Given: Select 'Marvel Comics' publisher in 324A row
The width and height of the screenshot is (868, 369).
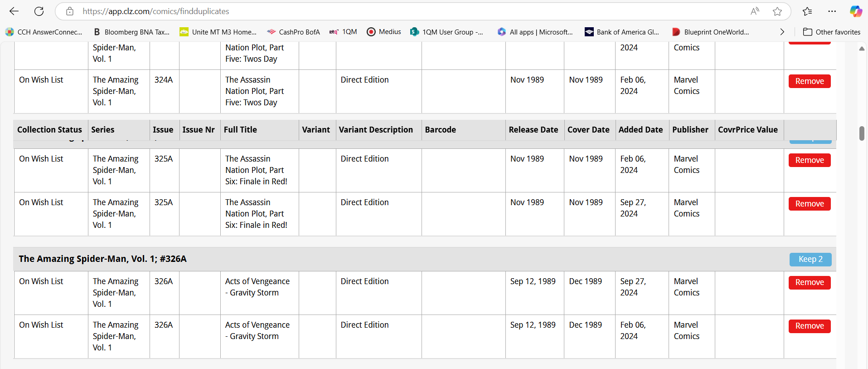Looking at the screenshot, I should click(x=687, y=85).
